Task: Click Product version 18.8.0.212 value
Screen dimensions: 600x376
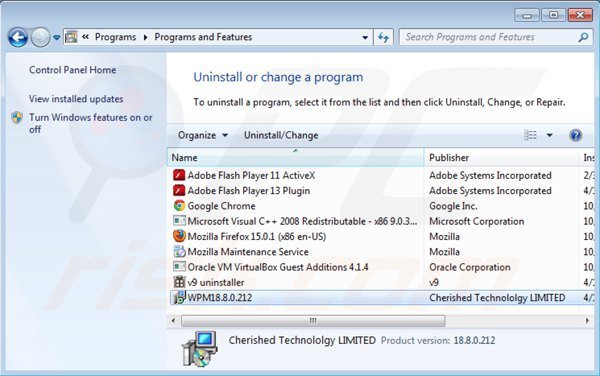Action: pyautogui.click(x=474, y=340)
